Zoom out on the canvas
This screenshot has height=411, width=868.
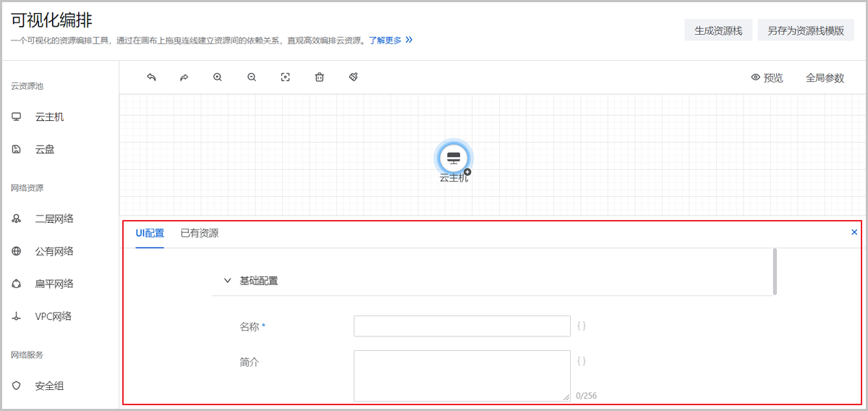click(252, 77)
